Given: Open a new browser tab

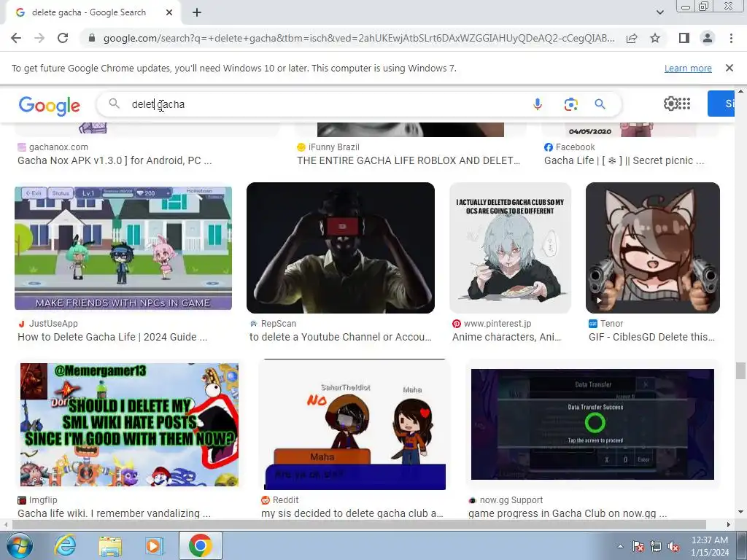Looking at the screenshot, I should (197, 12).
